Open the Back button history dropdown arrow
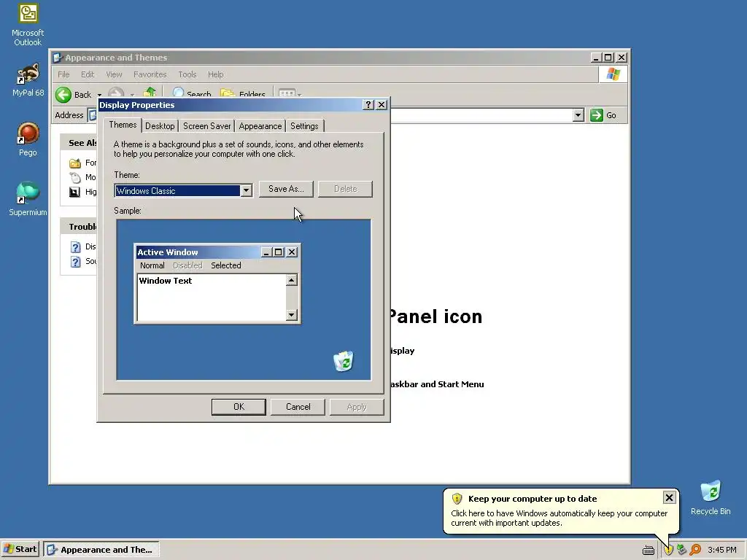Image resolution: width=747 pixels, height=560 pixels. (x=99, y=95)
